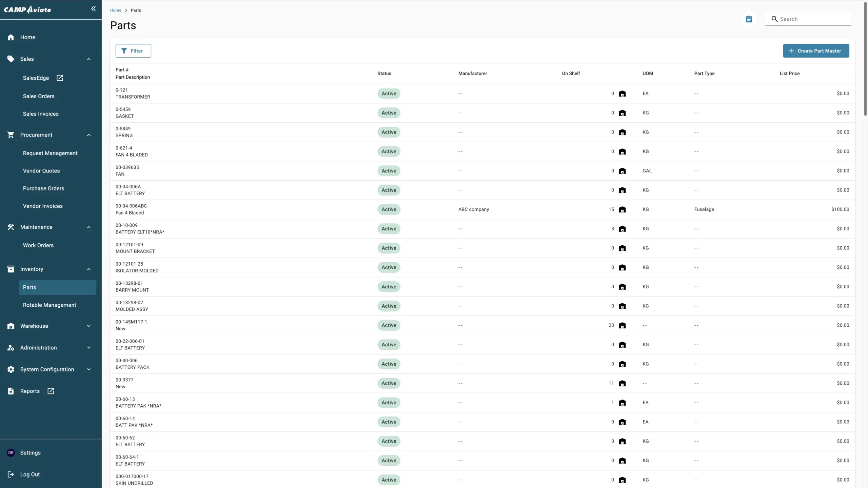Click the clipboard icon beside search

749,19
